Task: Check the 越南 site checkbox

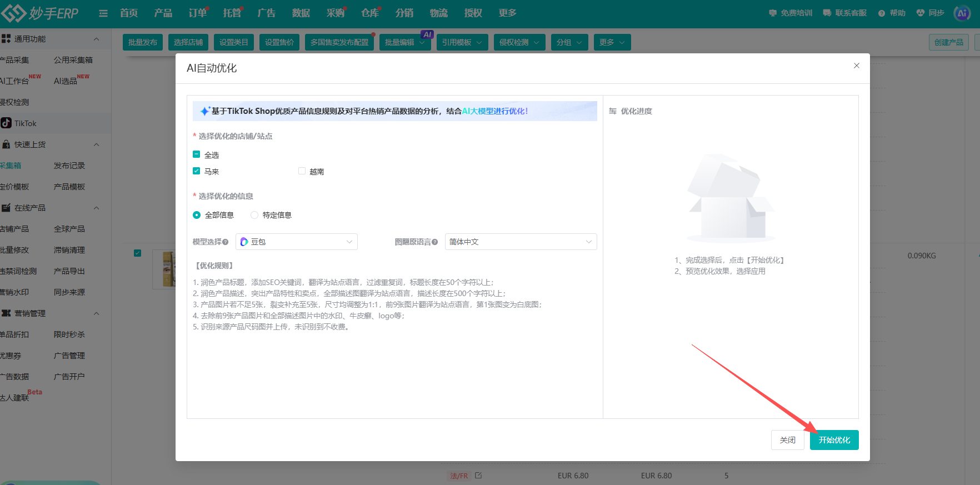Action: (x=302, y=171)
